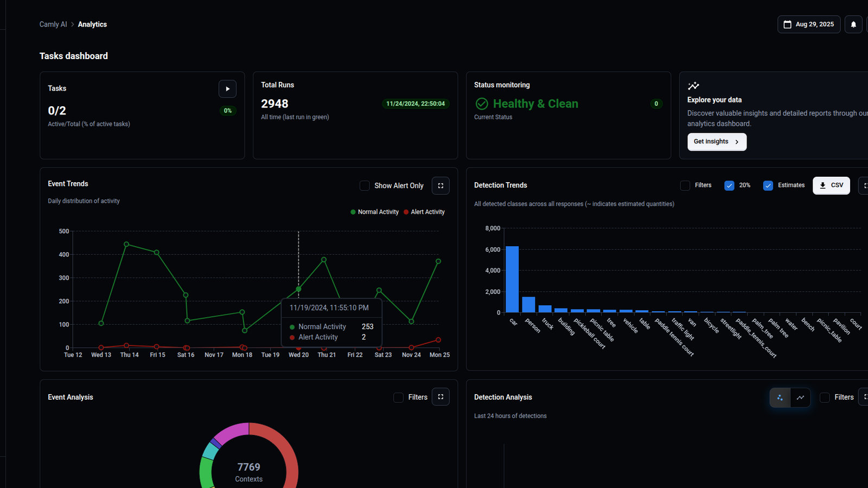This screenshot has width=868, height=488.
Task: Click the car bar in Detection Trends
Action: click(512, 279)
